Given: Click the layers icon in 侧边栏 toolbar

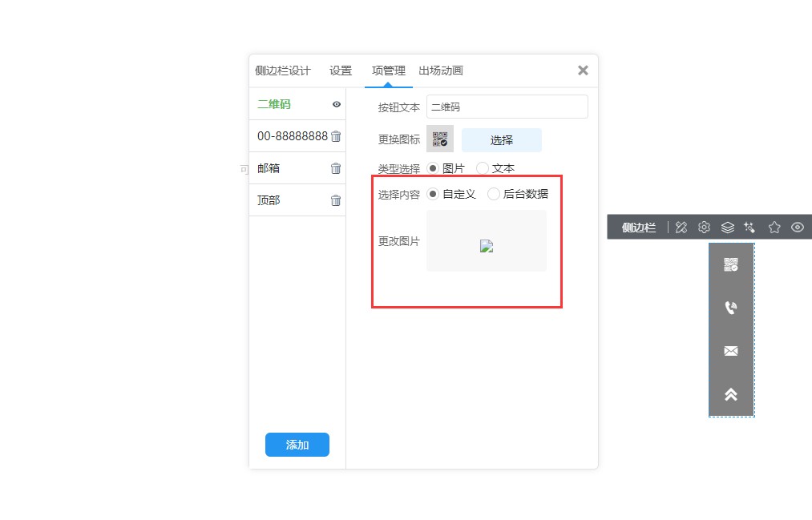Looking at the screenshot, I should tap(727, 228).
